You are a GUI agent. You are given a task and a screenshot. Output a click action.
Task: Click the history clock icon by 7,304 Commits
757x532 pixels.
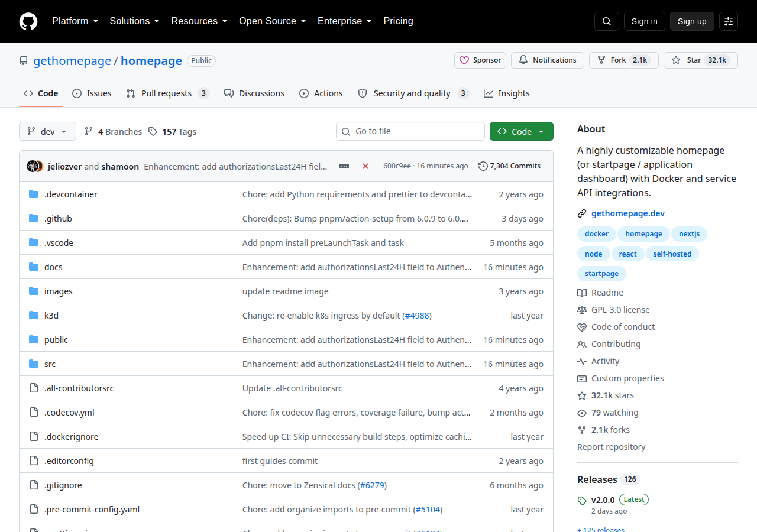coord(483,166)
